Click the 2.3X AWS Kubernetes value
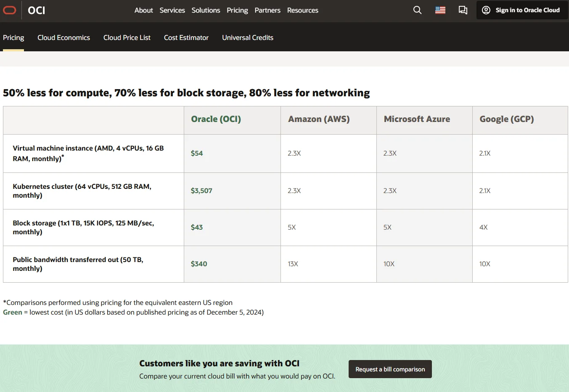569x392 pixels. pyautogui.click(x=294, y=191)
